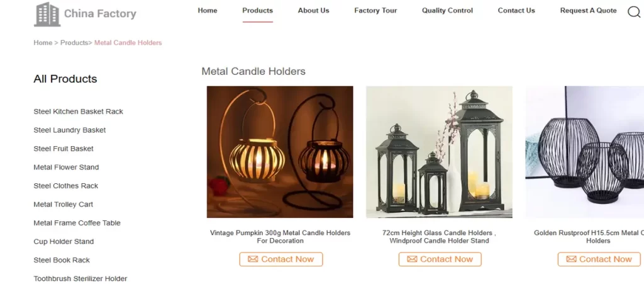Click the search magnifier icon
This screenshot has height=284, width=644.
(x=634, y=12)
